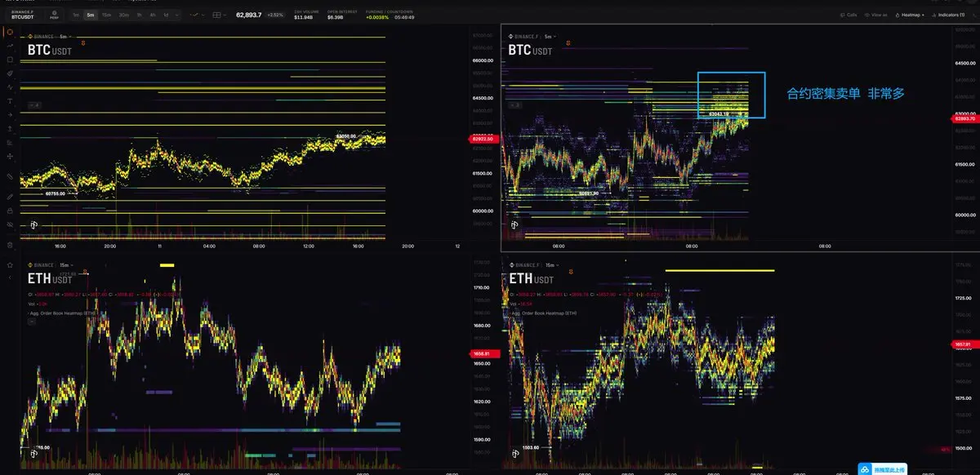Open the chart layout grid dropdown
Viewport: 980px width, 475px height.
click(x=219, y=15)
